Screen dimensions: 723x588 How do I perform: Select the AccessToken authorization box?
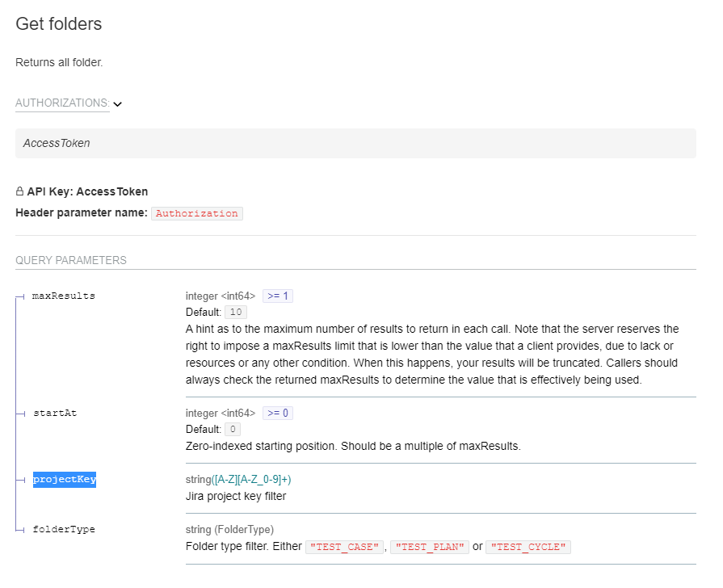point(355,143)
